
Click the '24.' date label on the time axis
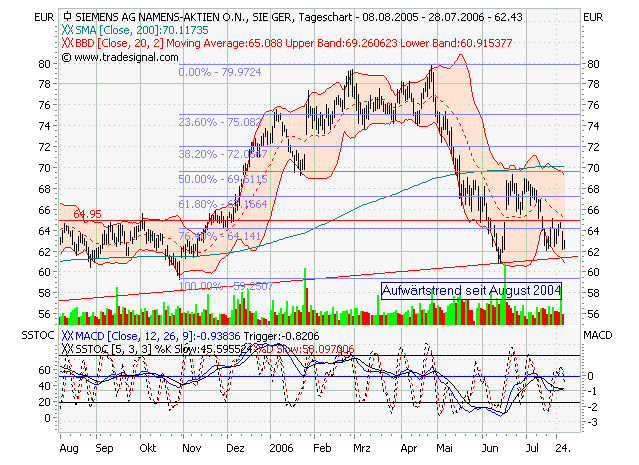(x=563, y=448)
